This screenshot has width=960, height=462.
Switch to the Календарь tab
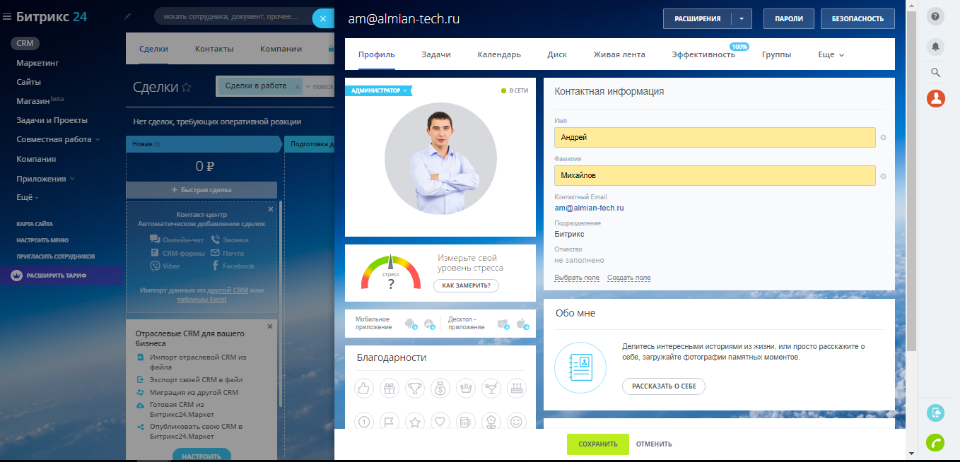[499, 54]
